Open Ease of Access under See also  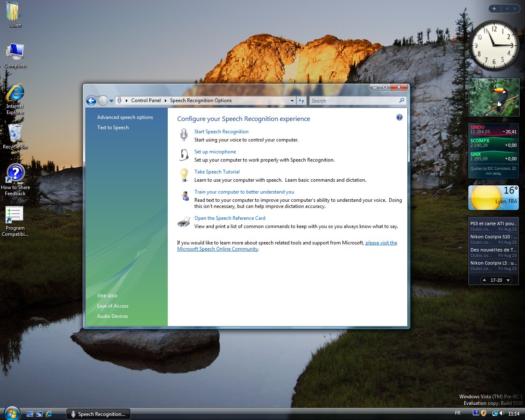pos(113,306)
